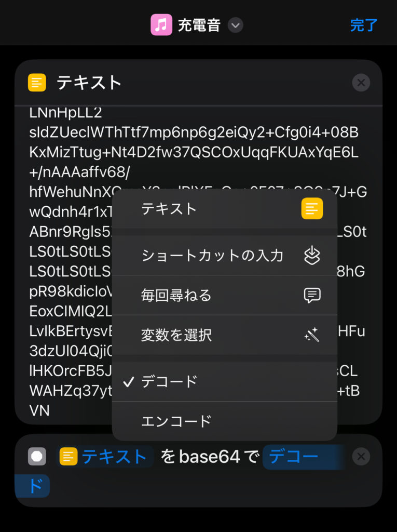Viewport: 397px width, 532px height.
Task: Tap 完了 to finish editing
Action: [x=363, y=25]
